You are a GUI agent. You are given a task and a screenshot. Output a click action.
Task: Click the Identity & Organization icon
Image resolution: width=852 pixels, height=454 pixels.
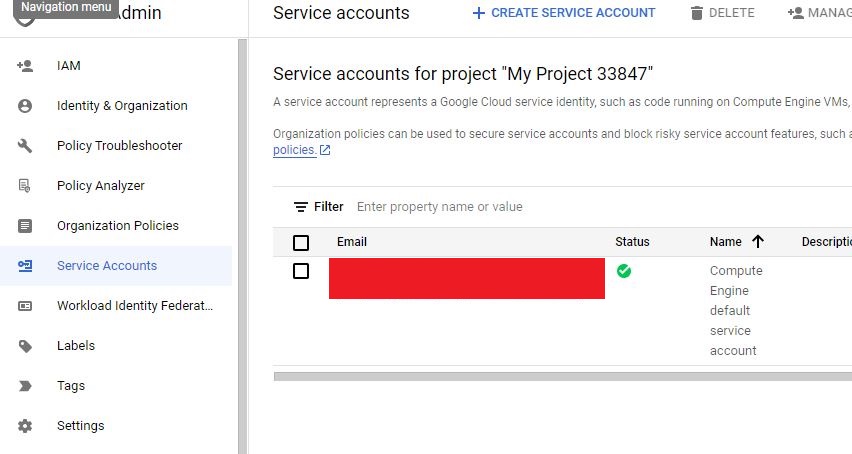coord(25,106)
